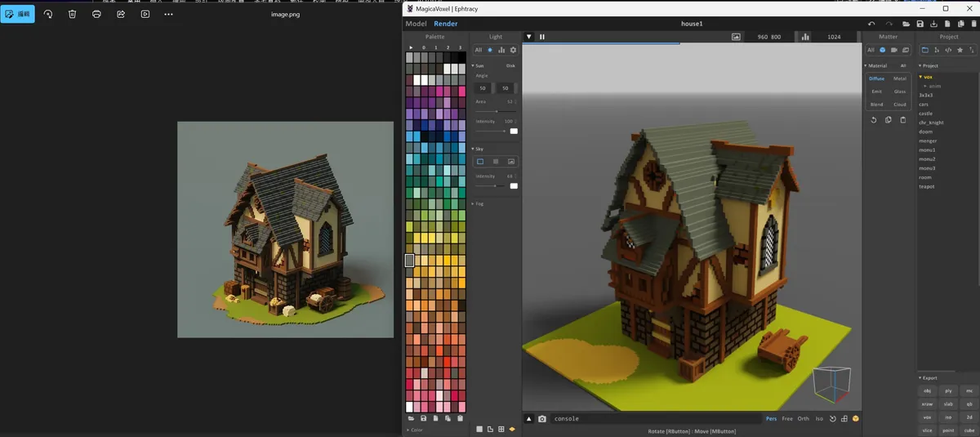Open the teapot model in the Project list
This screenshot has width=980, height=437.
click(x=926, y=186)
